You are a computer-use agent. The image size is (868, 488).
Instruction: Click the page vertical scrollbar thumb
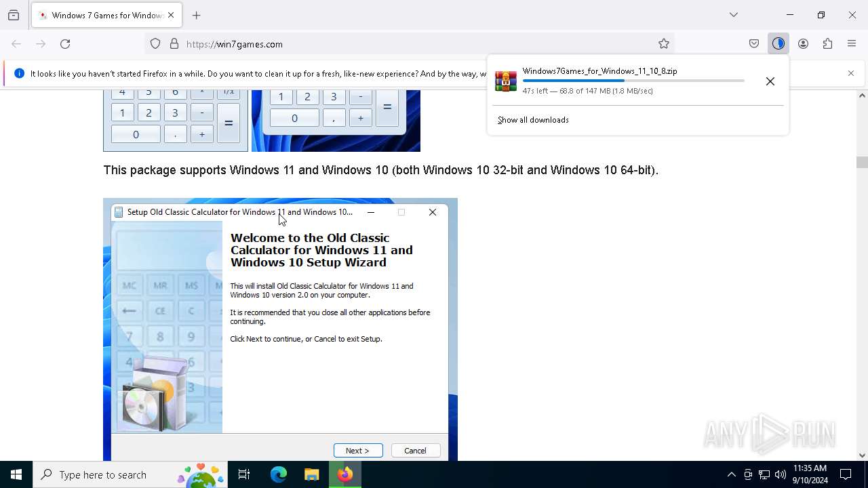[x=862, y=163]
